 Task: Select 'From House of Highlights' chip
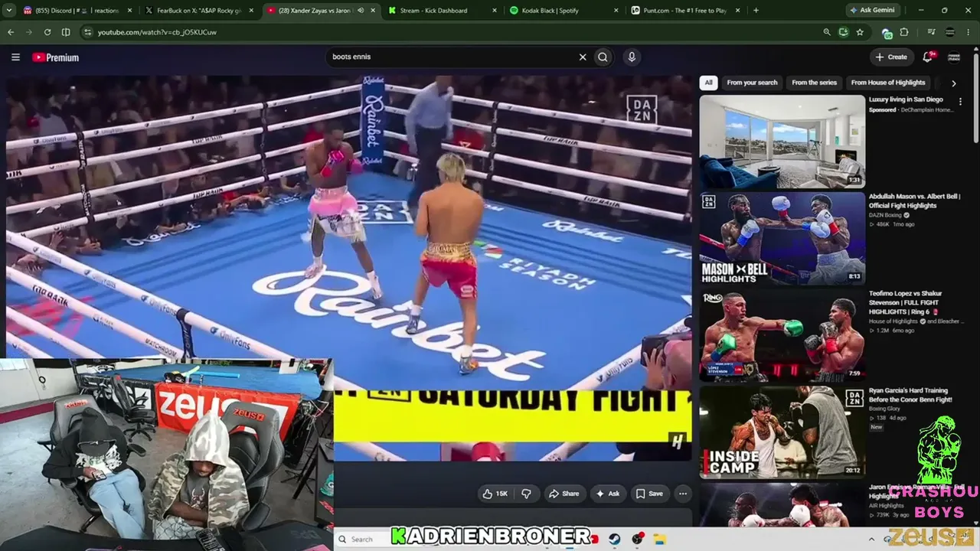(888, 83)
